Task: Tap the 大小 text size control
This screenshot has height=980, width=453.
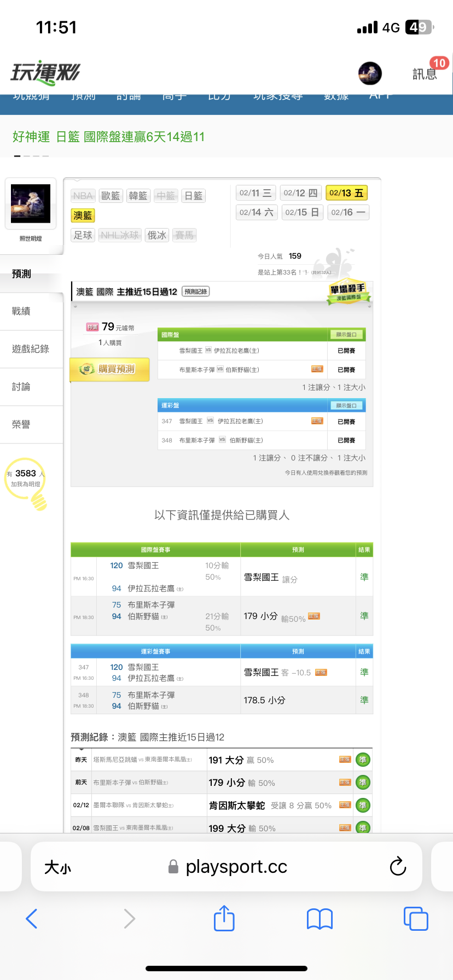Action: (57, 867)
